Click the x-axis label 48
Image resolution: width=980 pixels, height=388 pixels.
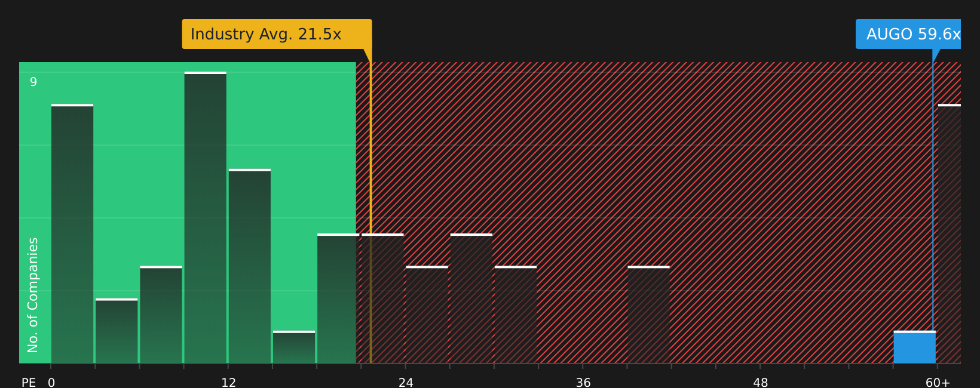tap(761, 382)
